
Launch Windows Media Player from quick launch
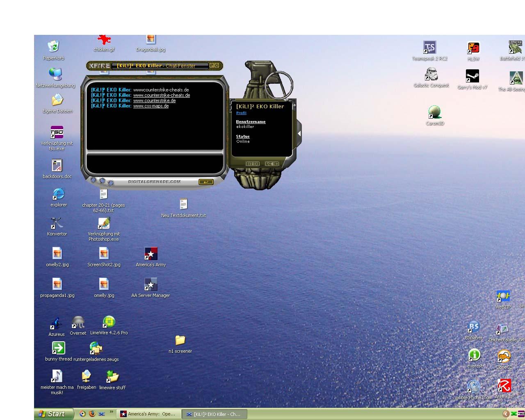(x=82, y=414)
